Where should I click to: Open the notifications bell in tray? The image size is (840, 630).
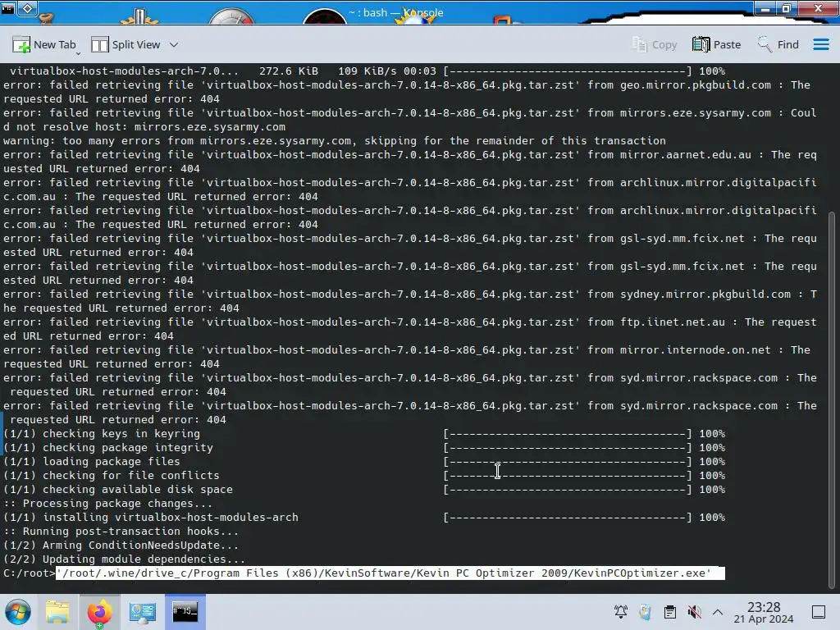coord(621,612)
